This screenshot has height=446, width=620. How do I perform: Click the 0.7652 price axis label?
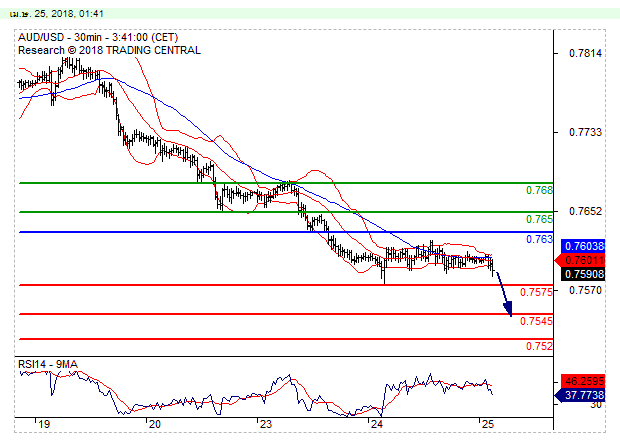coord(585,211)
